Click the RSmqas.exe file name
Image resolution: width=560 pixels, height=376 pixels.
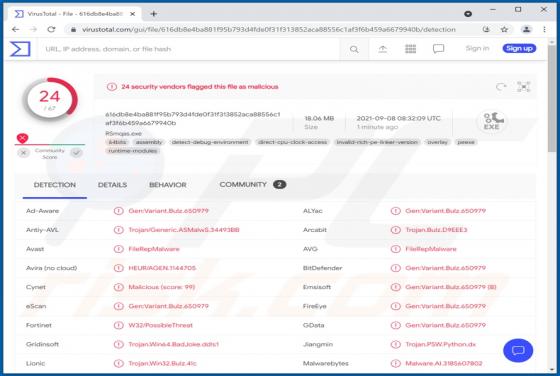(124, 134)
